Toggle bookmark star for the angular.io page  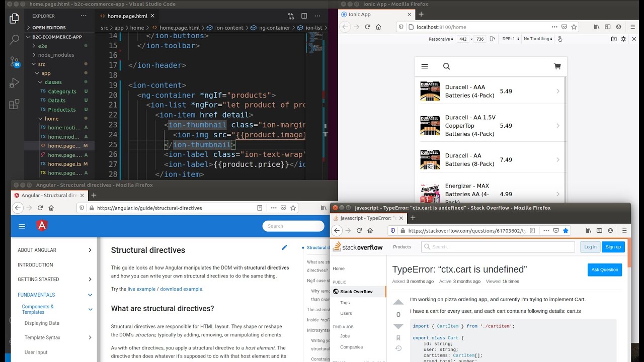click(293, 208)
